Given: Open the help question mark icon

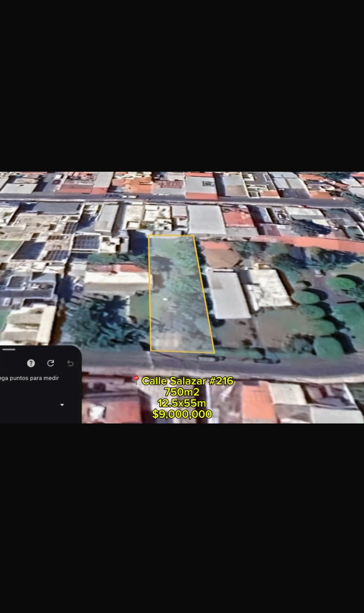Looking at the screenshot, I should point(31,363).
